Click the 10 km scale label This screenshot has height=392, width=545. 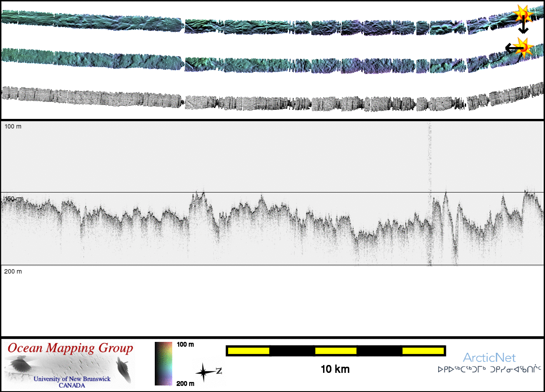(x=335, y=370)
